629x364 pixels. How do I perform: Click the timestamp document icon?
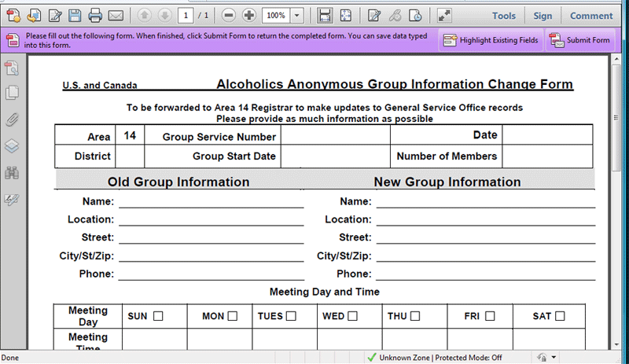click(x=415, y=16)
